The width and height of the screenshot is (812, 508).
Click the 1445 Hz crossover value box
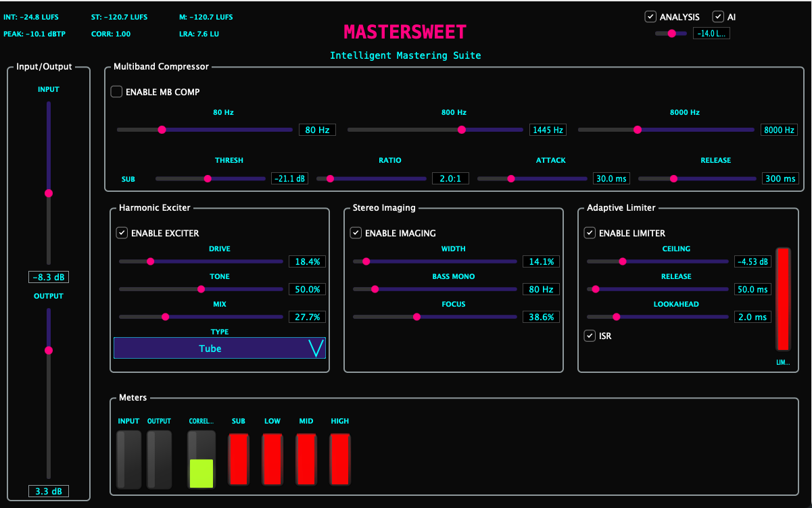point(548,130)
